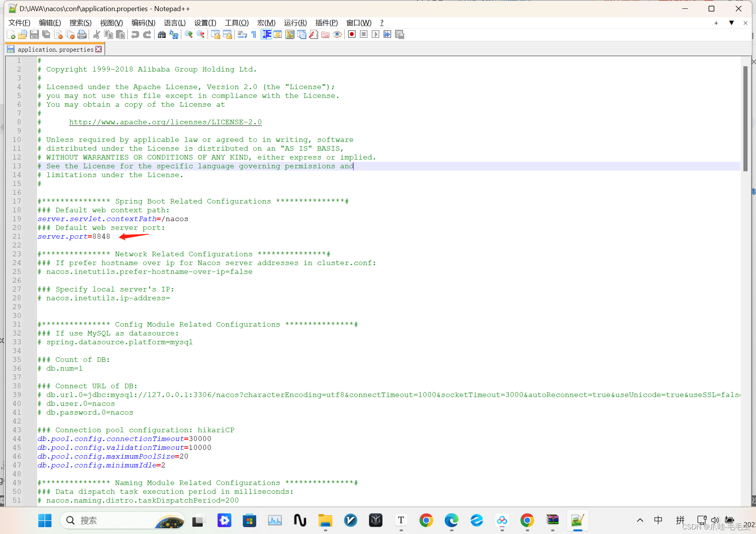Click the taskbar 搜索 search box
The image size is (756, 534).
pyautogui.click(x=123, y=520)
